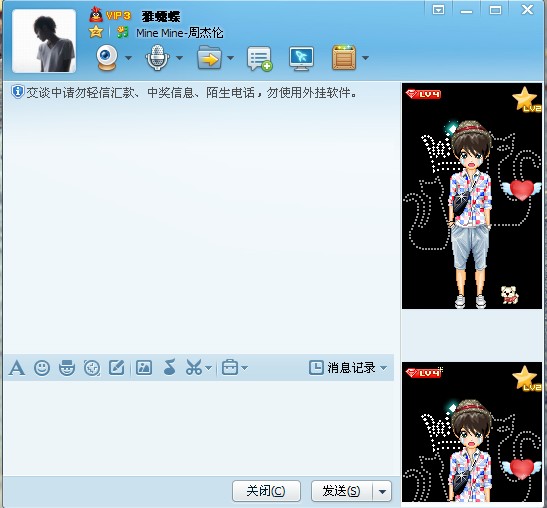Open send-key options arrow beside 发送

point(382,492)
